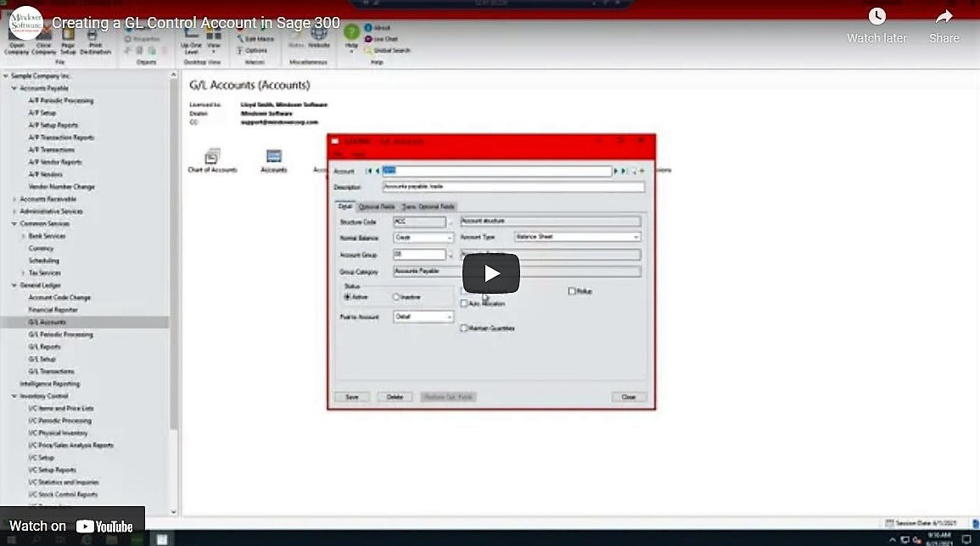Select A/P Setup Reports in tree
Viewport: 980px width, 546px height.
coord(53,125)
